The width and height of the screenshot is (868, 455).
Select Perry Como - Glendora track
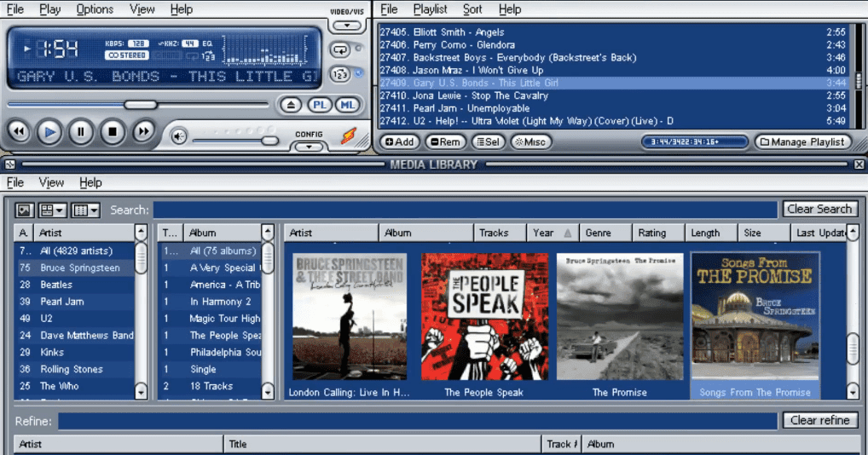tap(612, 45)
